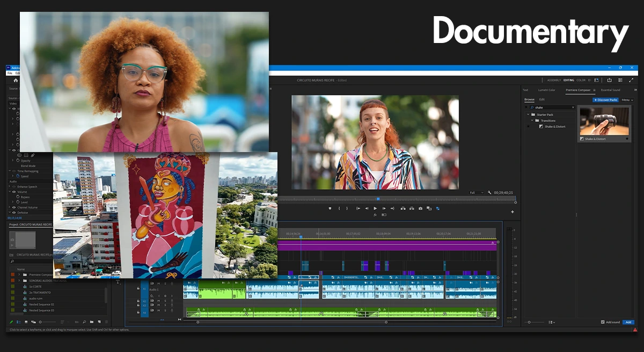Show overflow panels double-chevron

(635, 90)
